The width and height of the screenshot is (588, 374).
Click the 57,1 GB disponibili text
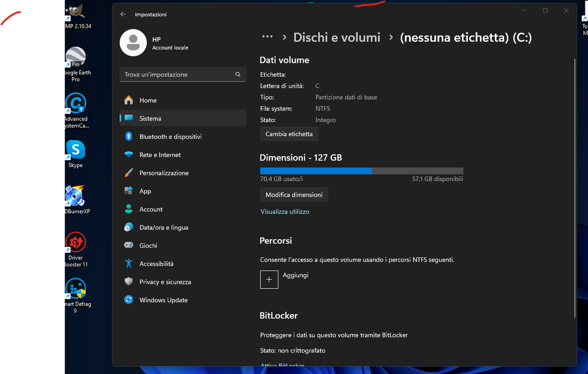tap(438, 179)
